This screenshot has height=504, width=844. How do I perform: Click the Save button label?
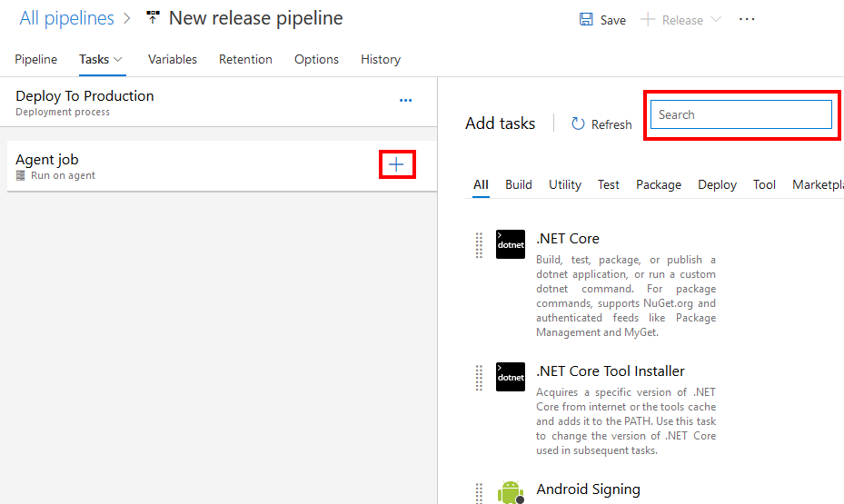tap(613, 21)
